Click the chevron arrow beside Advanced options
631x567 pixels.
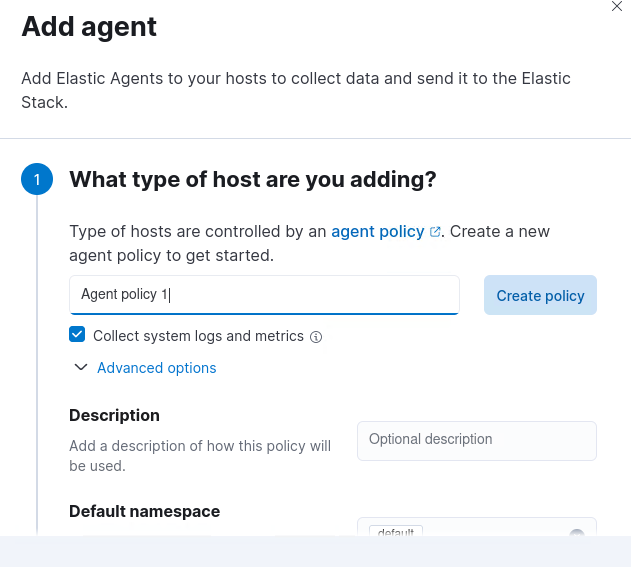tap(81, 368)
